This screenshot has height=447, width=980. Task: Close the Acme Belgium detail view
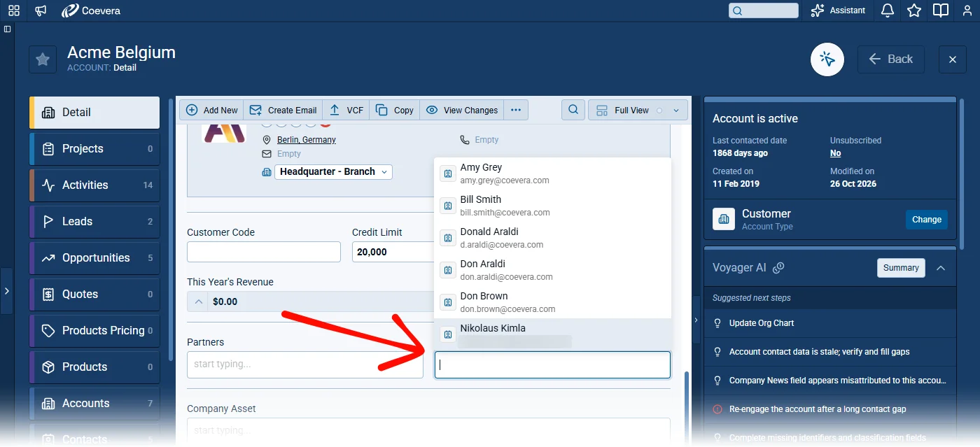click(953, 59)
